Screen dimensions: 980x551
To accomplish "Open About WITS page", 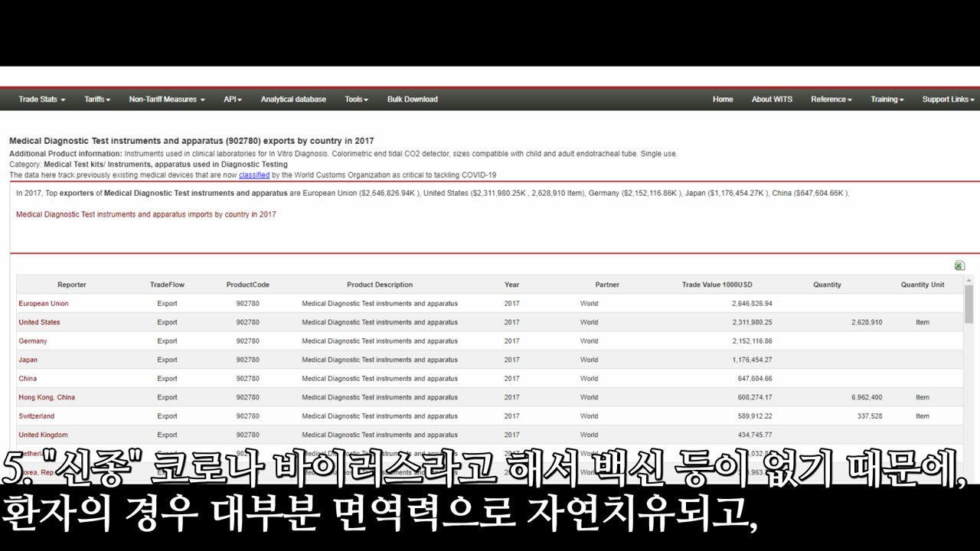I will pos(772,99).
